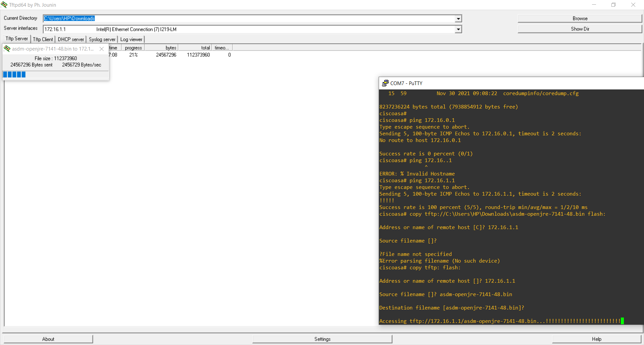Go to the Log viewer tab
Screen dimensions: 644x345
(x=131, y=40)
